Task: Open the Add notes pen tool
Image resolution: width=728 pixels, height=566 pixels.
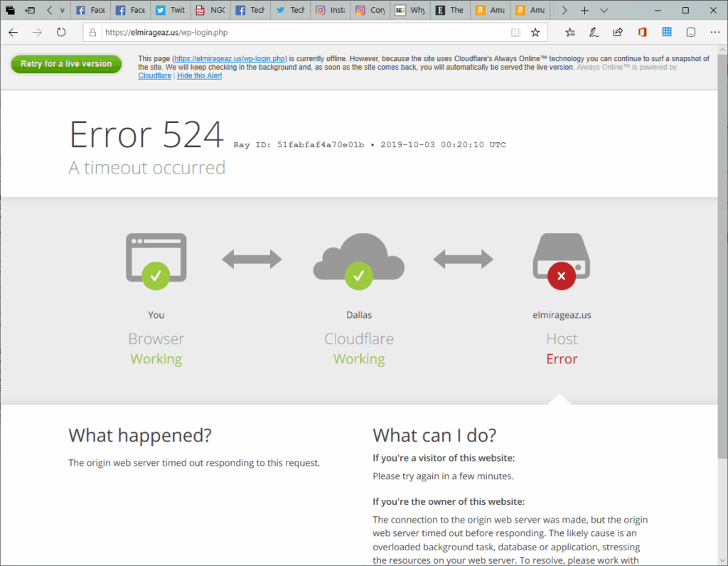Action: coord(594,32)
